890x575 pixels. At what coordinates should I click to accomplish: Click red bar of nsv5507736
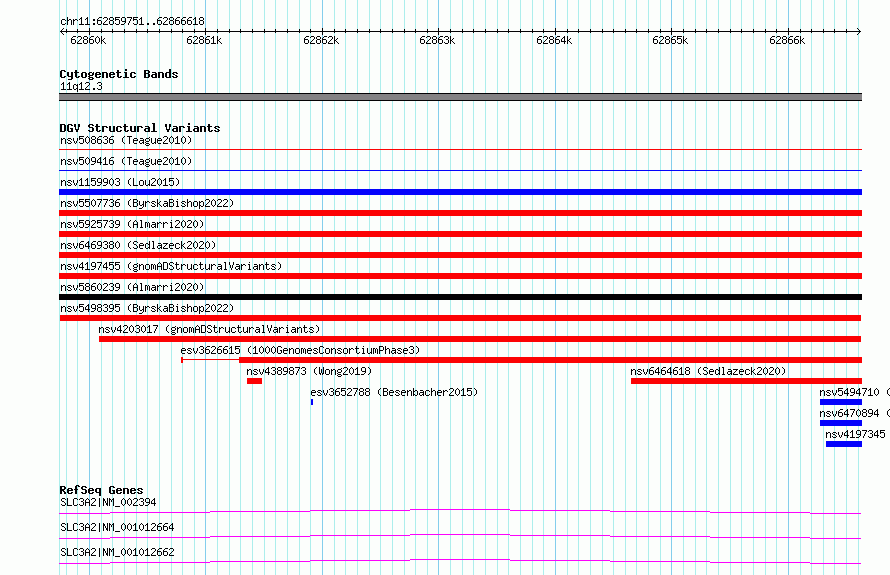click(460, 213)
